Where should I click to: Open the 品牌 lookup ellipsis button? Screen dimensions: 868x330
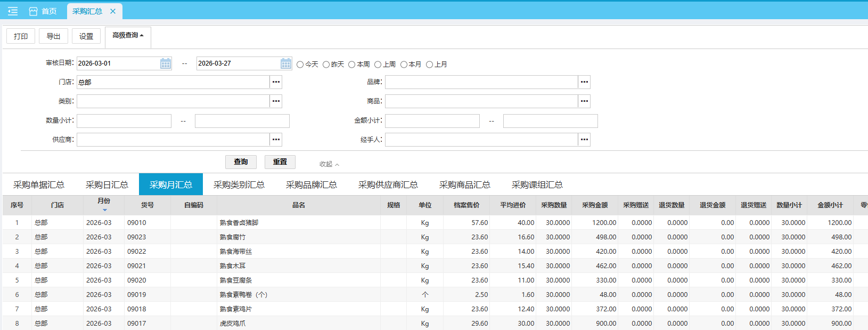point(584,82)
